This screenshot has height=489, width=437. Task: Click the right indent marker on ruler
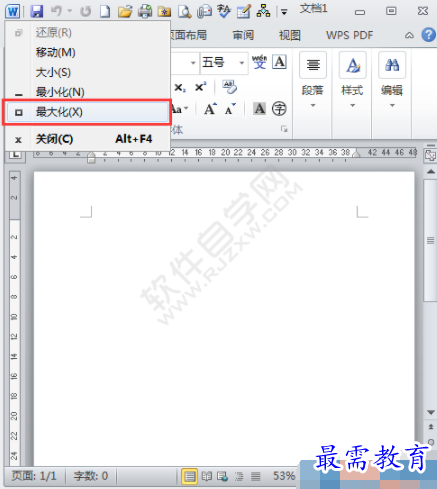(356, 153)
